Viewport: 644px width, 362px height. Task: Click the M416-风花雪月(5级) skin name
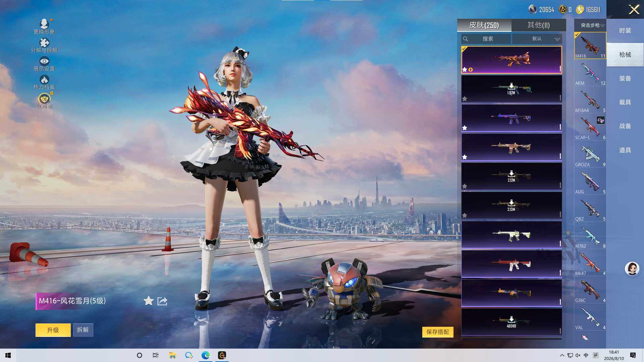(x=72, y=301)
